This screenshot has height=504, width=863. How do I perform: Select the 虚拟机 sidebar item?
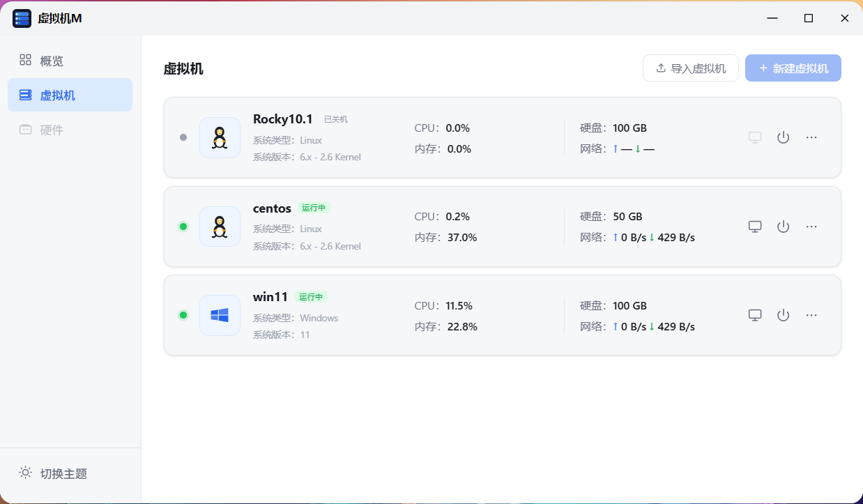(x=70, y=95)
